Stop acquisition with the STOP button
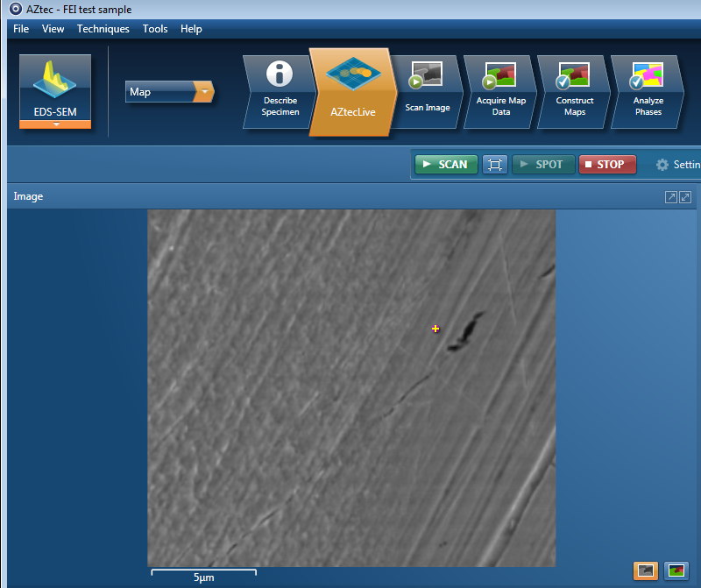The image size is (701, 588). click(607, 165)
